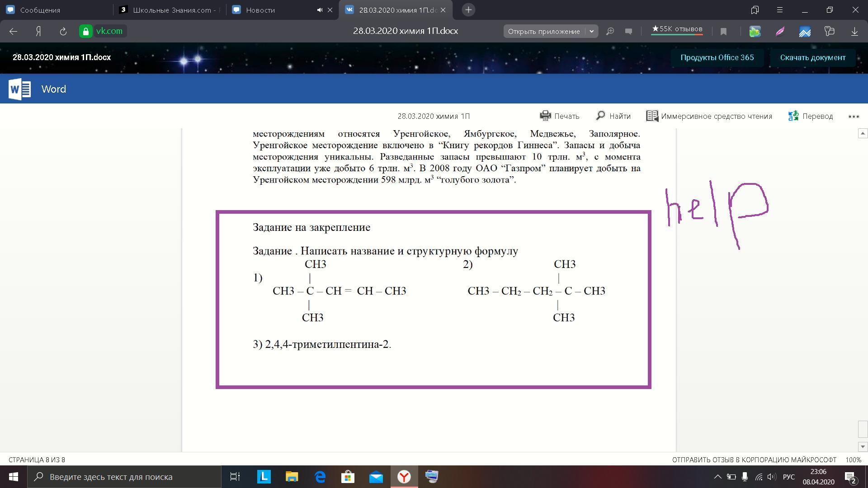This screenshot has width=868, height=488.
Task: Click the microphone tray icon
Action: [745, 477]
